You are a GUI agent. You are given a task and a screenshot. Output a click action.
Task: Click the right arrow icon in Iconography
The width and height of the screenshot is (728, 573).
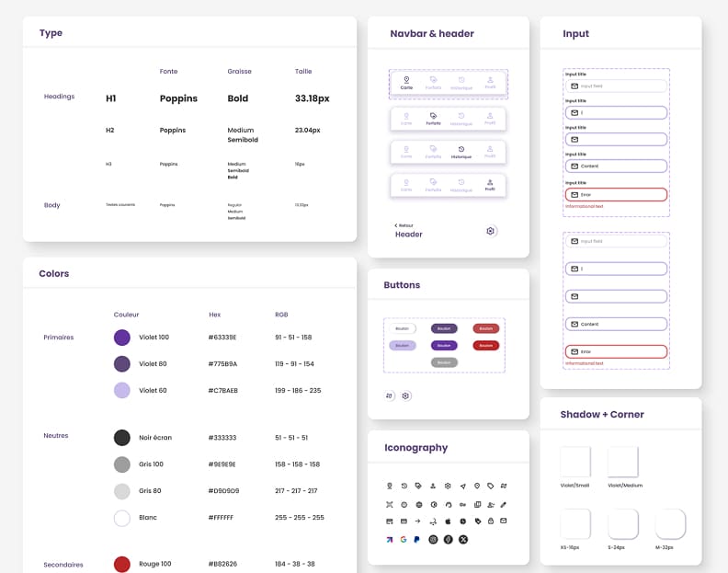418,521
